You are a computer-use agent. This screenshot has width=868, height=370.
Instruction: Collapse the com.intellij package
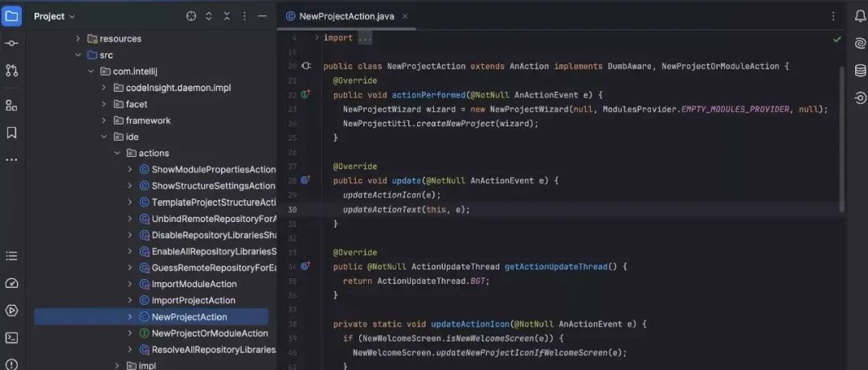click(91, 72)
